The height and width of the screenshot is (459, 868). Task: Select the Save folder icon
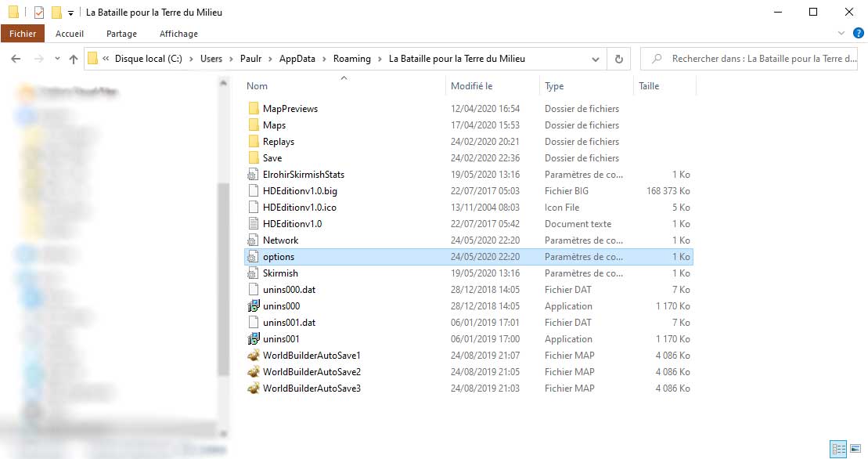pyautogui.click(x=254, y=157)
